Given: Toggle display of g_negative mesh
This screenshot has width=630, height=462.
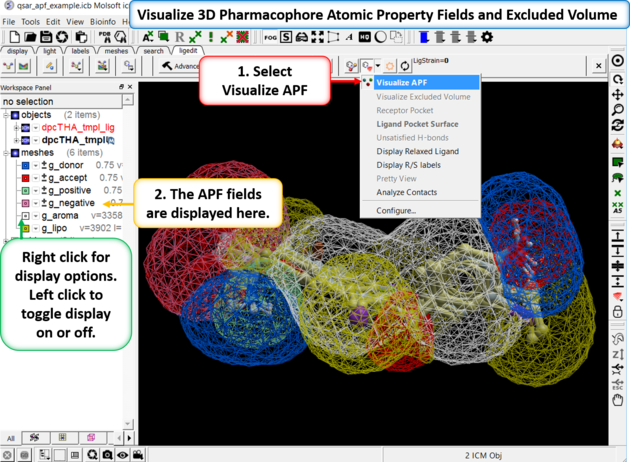Looking at the screenshot, I should (25, 203).
